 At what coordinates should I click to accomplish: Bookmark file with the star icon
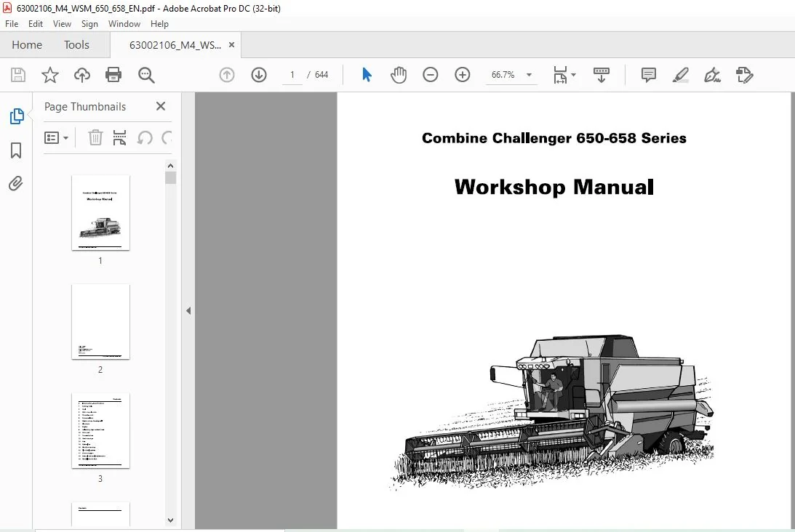coord(49,75)
